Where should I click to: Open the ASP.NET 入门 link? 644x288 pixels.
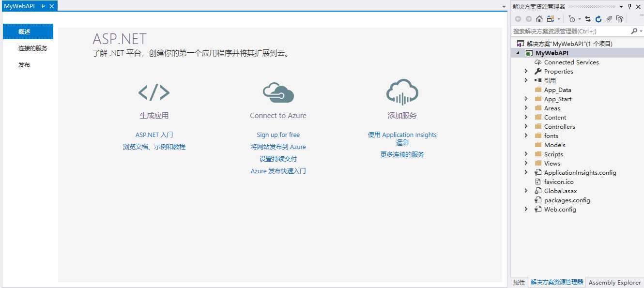tap(154, 135)
